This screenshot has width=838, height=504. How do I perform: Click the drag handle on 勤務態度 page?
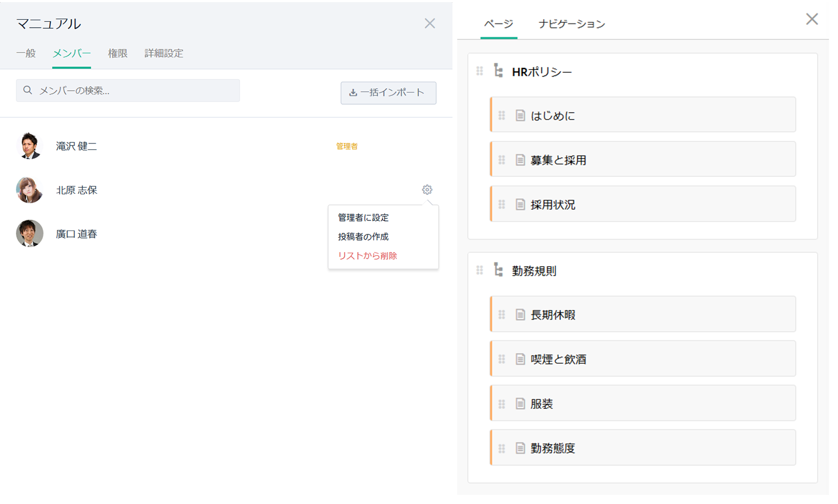click(502, 448)
